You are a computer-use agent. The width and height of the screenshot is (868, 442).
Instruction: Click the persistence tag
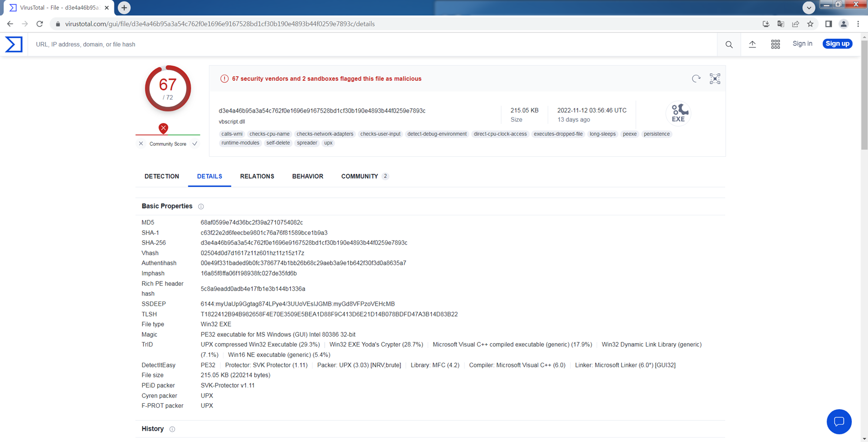point(657,134)
